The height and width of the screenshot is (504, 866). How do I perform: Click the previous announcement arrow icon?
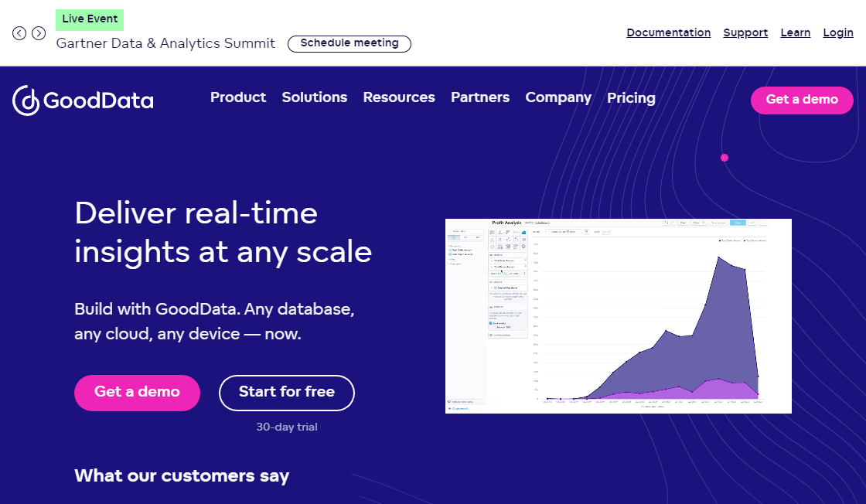point(19,33)
